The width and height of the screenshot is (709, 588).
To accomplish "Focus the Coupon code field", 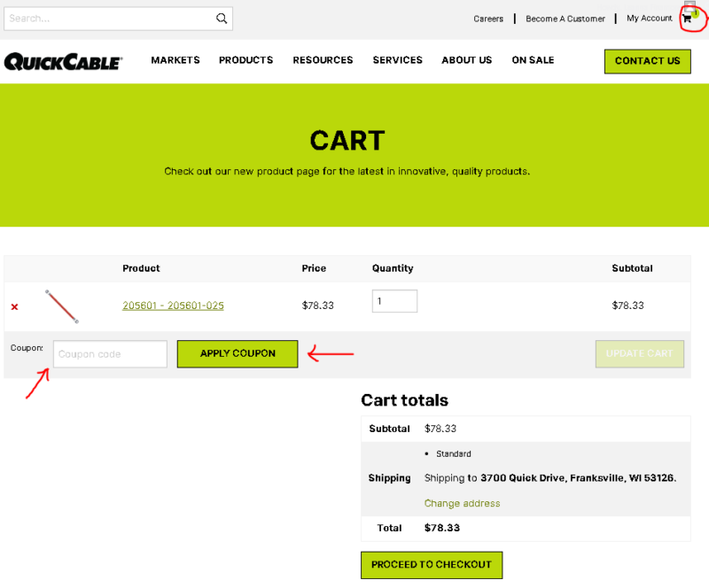I will (110, 354).
